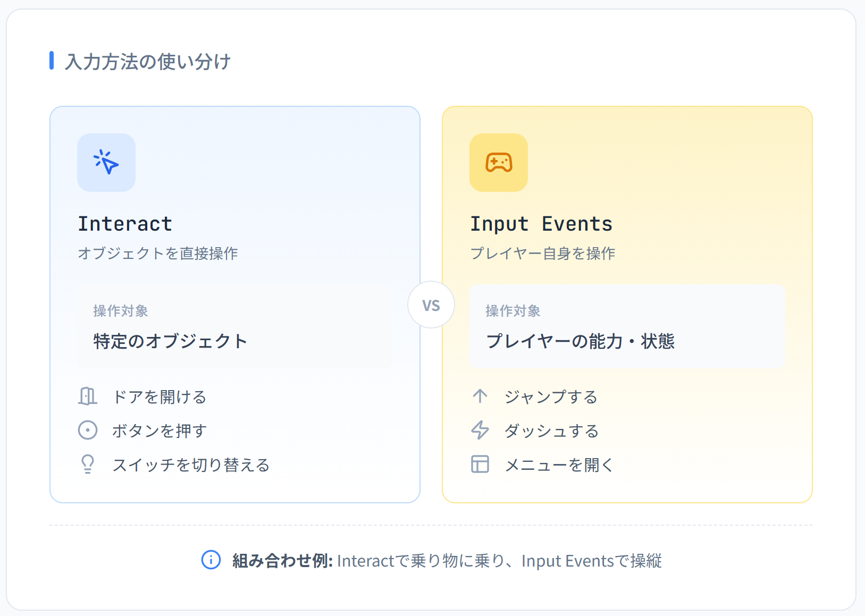Select the Interact tab heading
865x616 pixels.
click(x=125, y=223)
